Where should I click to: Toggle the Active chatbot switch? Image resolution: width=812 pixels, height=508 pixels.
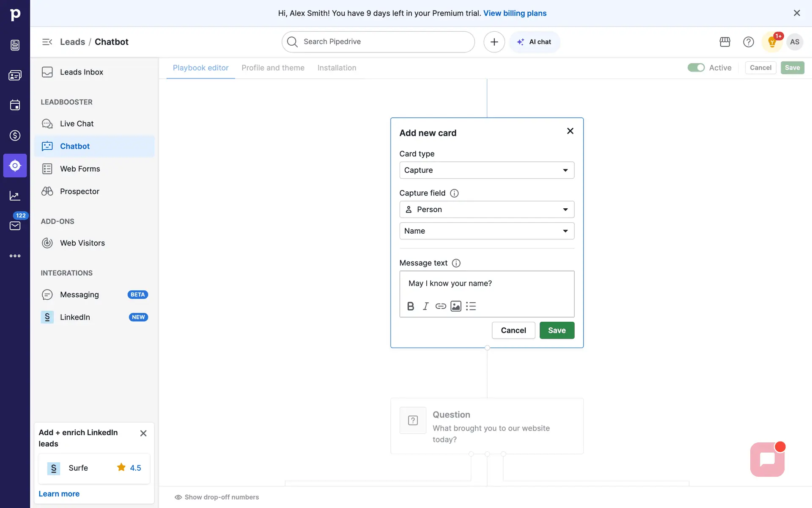pyautogui.click(x=696, y=68)
